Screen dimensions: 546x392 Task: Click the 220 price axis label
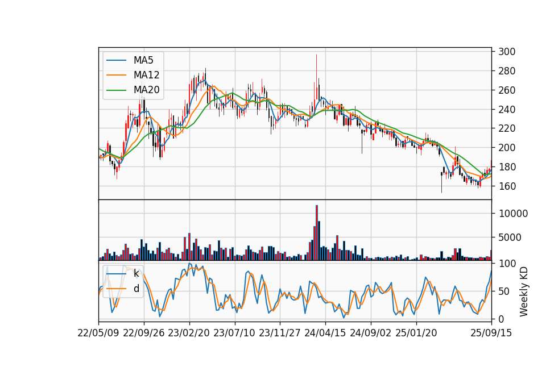point(507,129)
